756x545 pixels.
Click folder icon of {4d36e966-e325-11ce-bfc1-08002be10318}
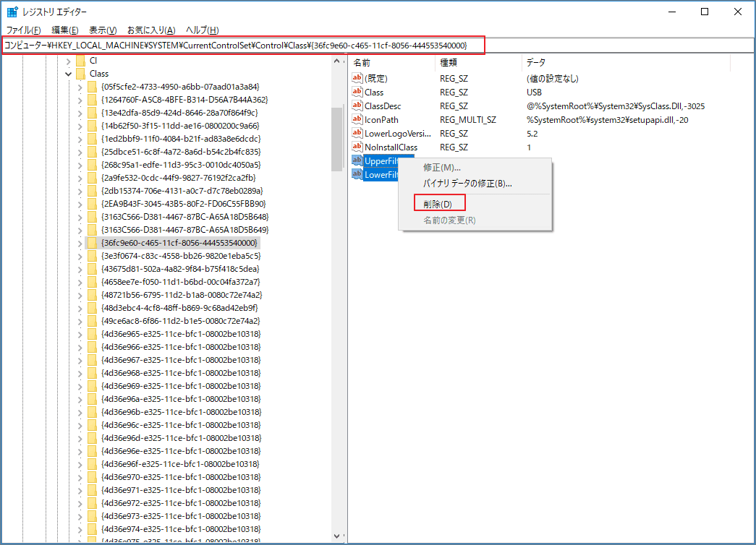92,347
